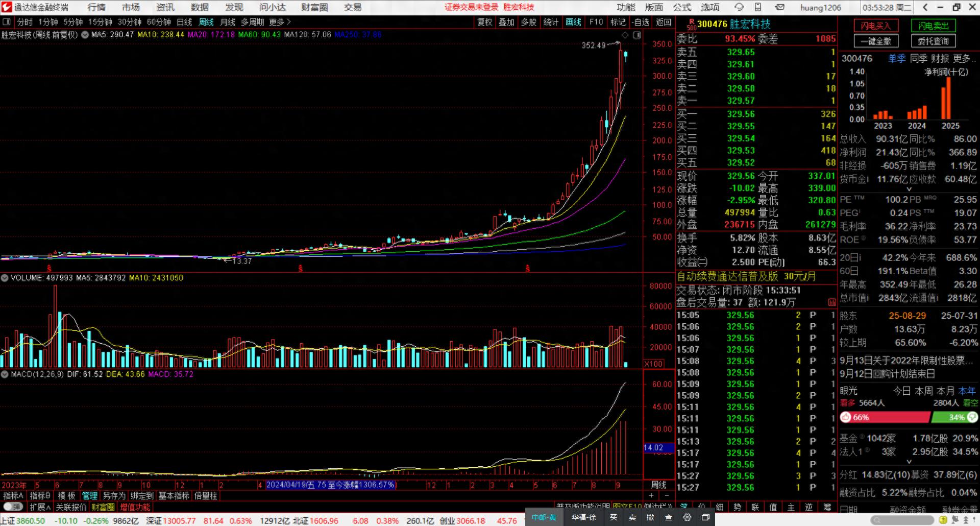The image size is (980, 526).
Task: Click 闪电买入 quick buy button
Action: pyautogui.click(x=875, y=26)
